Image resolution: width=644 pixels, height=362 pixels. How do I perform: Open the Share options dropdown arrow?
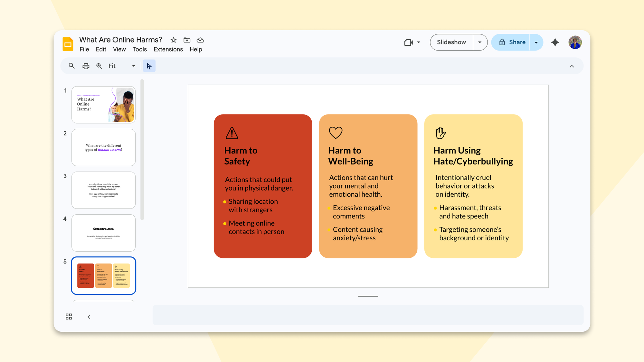click(x=536, y=42)
